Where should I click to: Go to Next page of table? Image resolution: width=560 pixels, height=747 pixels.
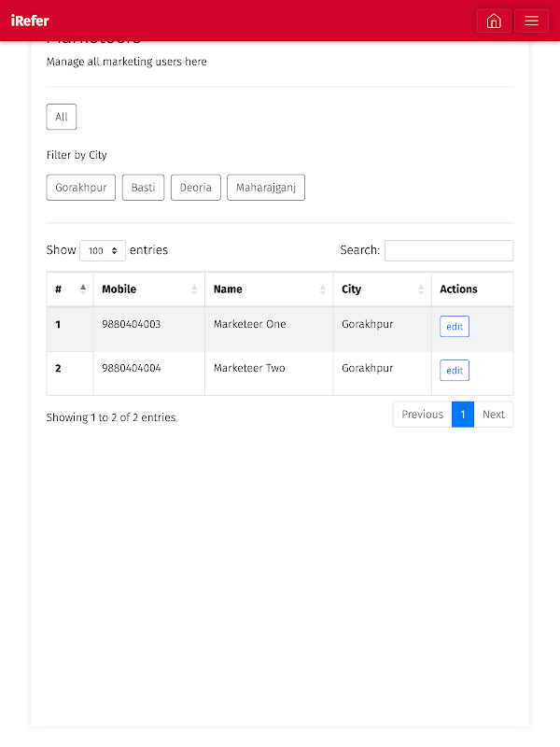pos(494,415)
